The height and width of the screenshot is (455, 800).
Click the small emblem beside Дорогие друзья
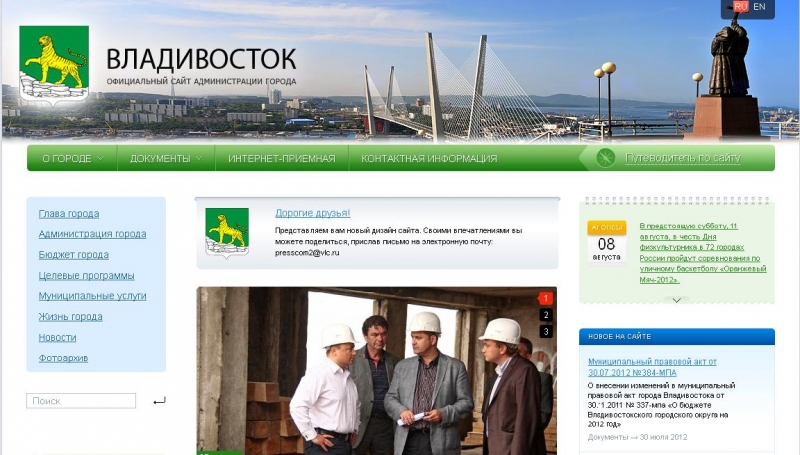coord(227,233)
